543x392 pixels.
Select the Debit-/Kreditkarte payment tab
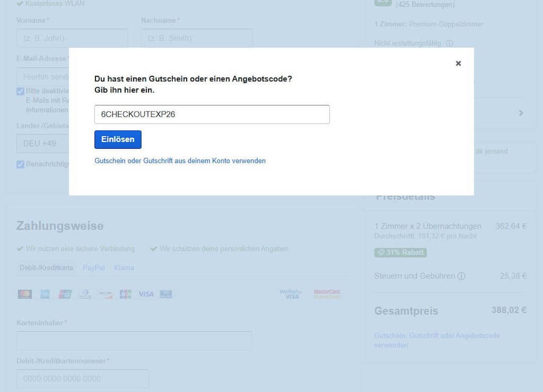click(x=46, y=268)
